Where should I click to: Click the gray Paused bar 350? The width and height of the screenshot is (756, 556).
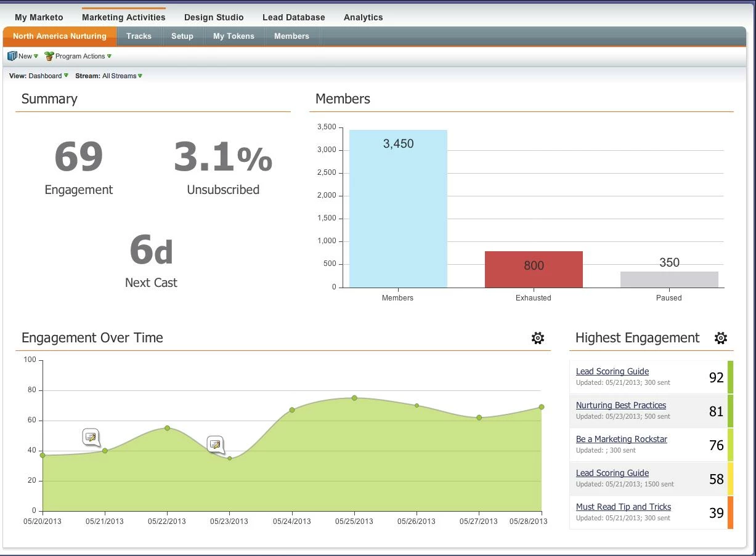pos(669,280)
